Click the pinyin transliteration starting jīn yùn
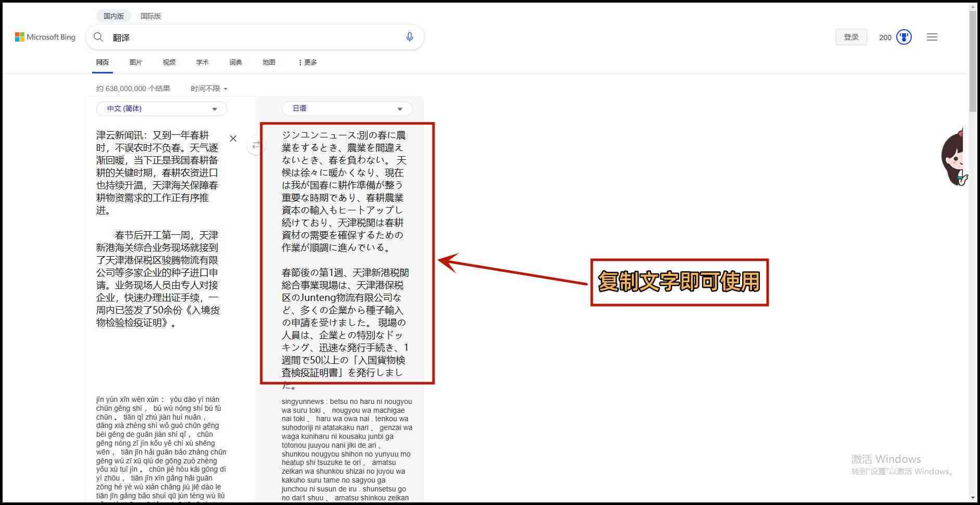 click(x=161, y=448)
